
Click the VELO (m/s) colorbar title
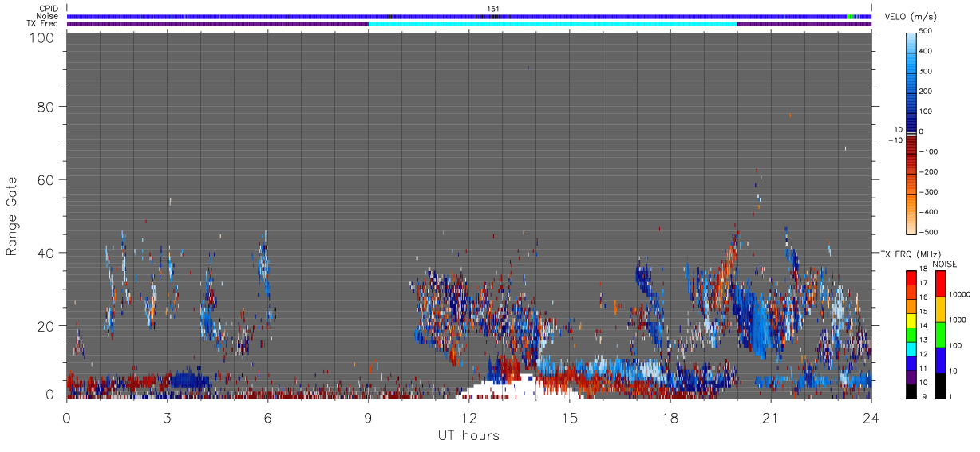pyautogui.click(x=911, y=17)
